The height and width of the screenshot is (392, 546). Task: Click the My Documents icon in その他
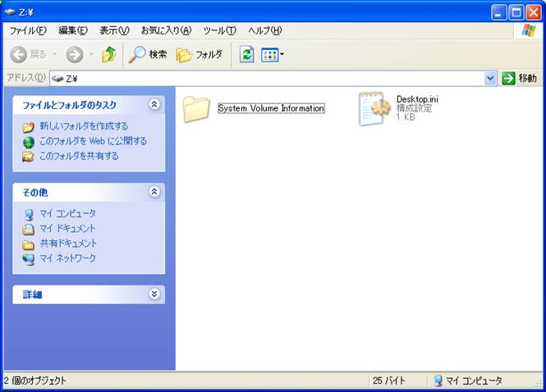(x=28, y=230)
